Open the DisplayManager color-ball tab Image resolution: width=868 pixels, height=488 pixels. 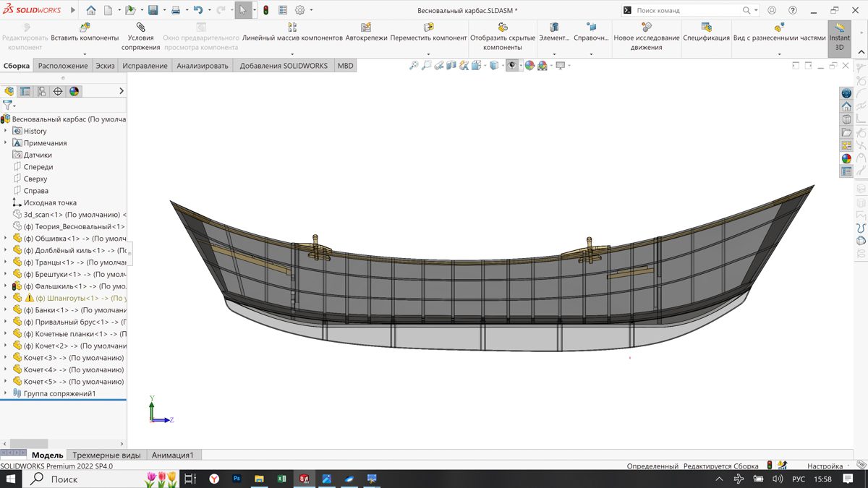click(74, 91)
